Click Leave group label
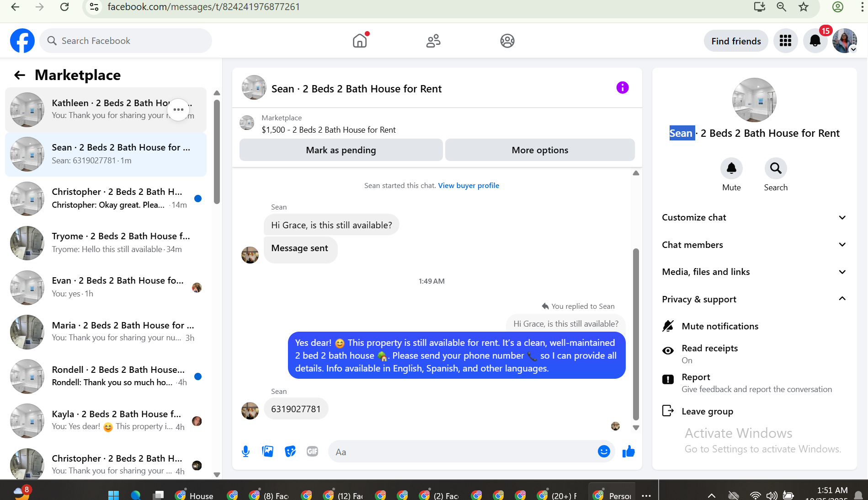The width and height of the screenshot is (868, 500). coord(707,411)
